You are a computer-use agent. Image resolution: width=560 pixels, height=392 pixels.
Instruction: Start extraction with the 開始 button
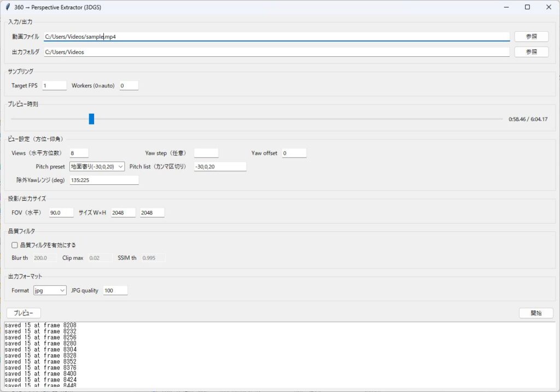[535, 313]
